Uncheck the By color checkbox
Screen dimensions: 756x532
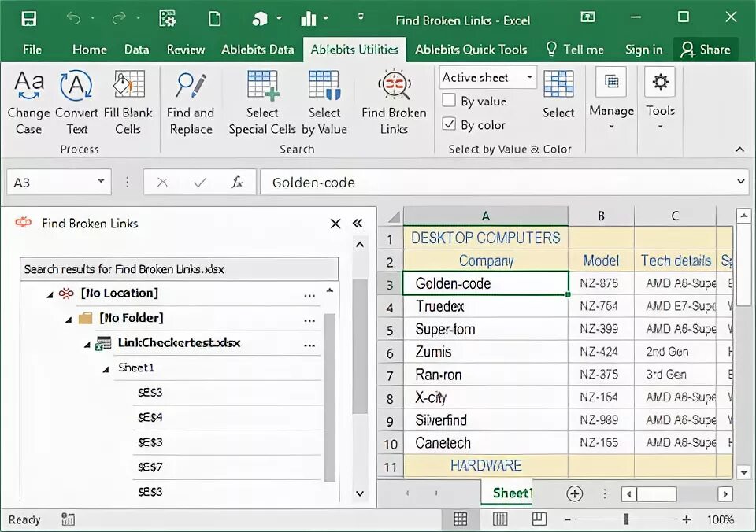(449, 124)
